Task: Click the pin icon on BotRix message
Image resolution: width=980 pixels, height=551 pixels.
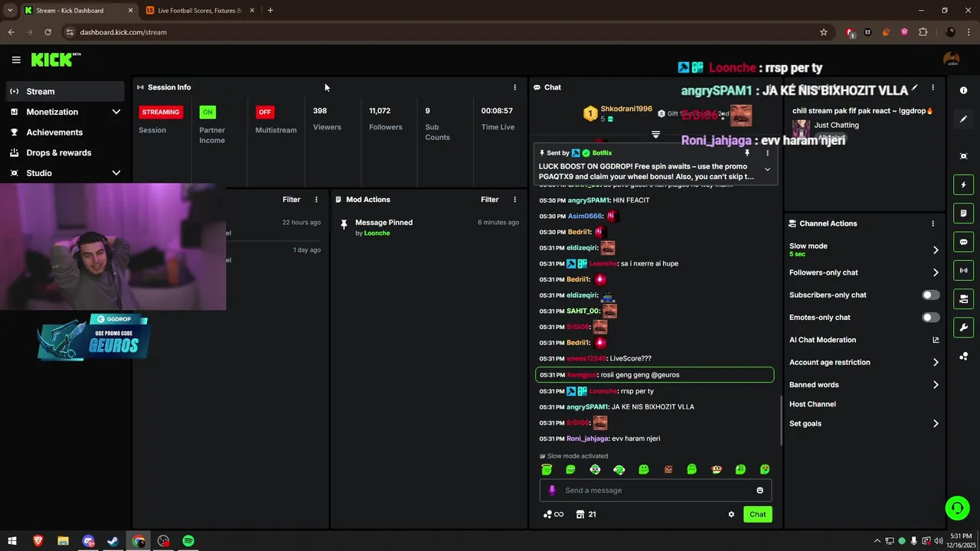Action: (x=747, y=153)
